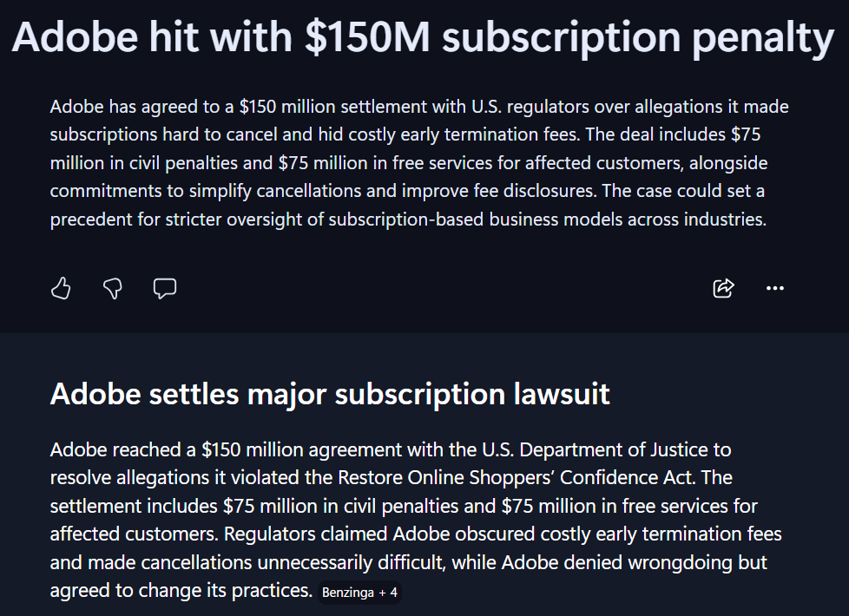Image resolution: width=849 pixels, height=616 pixels.
Task: Click the word "Benzinga" in the source badge
Action: click(348, 593)
